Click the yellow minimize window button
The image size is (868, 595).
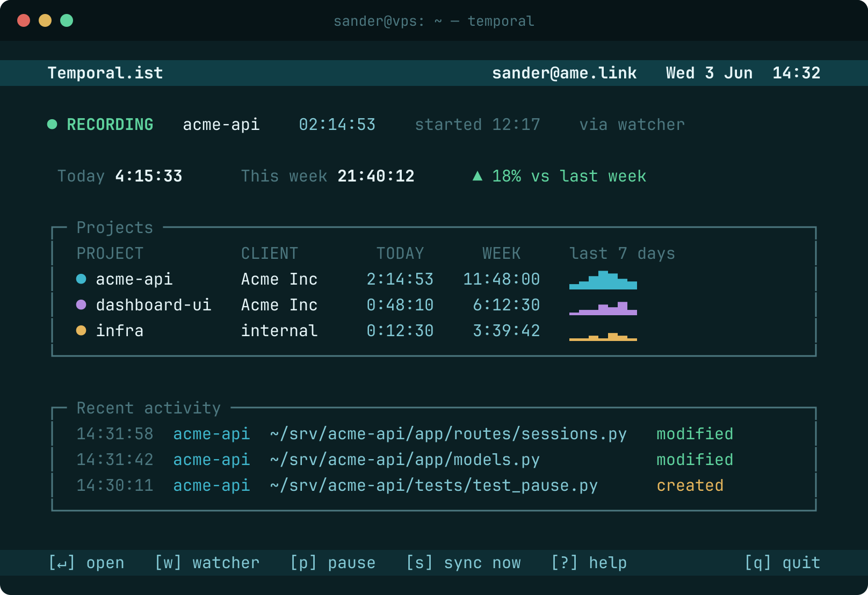pos(45,20)
